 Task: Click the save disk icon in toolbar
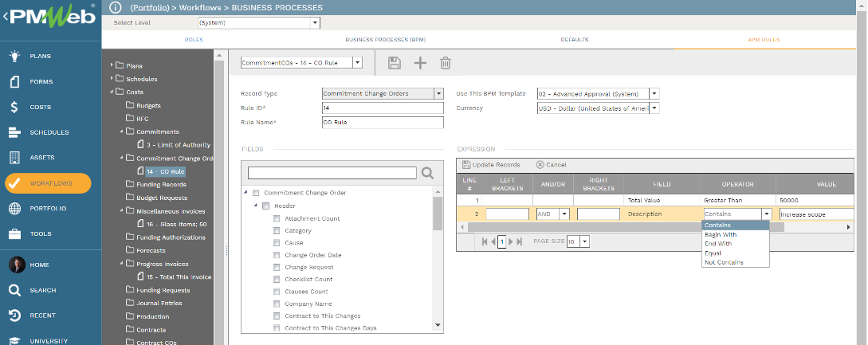pos(394,63)
